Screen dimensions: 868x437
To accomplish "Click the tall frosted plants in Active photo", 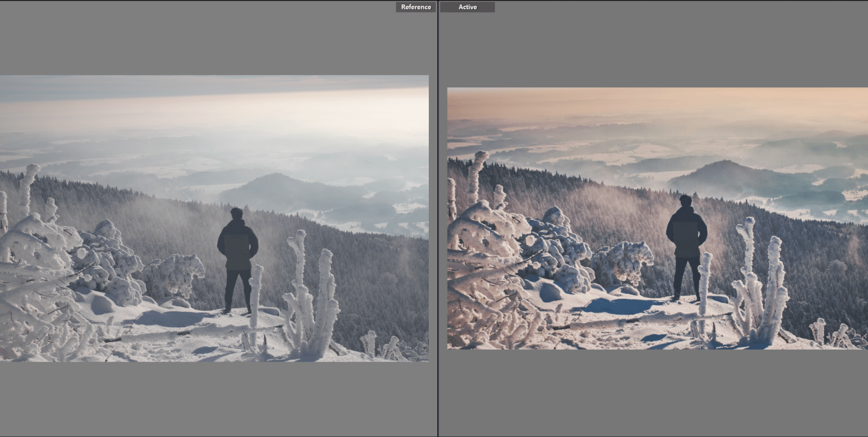I will coord(762,285).
